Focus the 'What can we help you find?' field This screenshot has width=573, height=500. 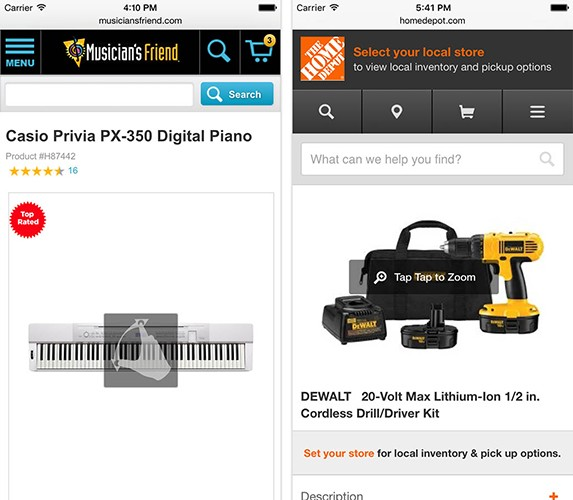[x=432, y=159]
